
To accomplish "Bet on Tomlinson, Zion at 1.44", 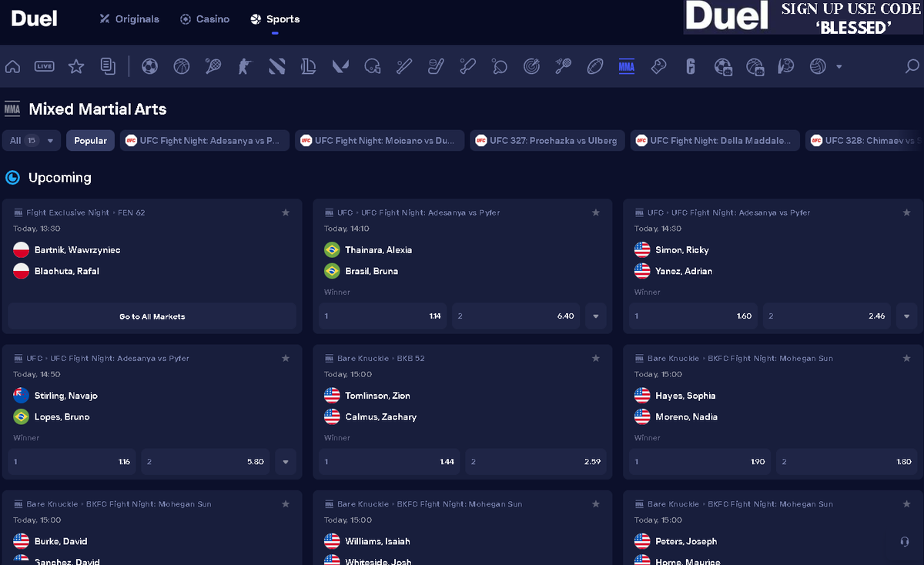I will 390,462.
